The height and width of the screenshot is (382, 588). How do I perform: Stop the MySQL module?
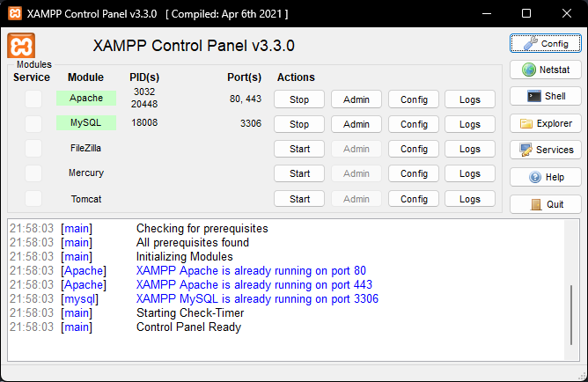tap(299, 124)
